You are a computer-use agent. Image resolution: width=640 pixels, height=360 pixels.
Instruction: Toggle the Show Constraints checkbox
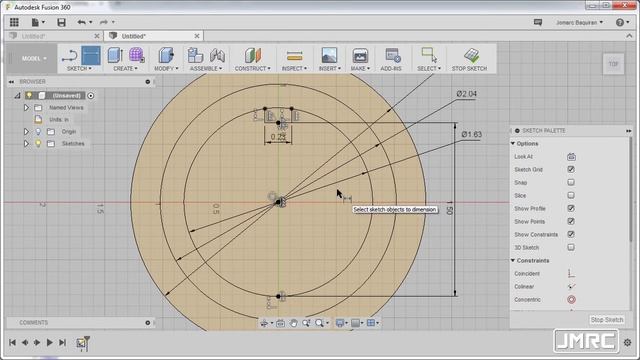pos(571,234)
